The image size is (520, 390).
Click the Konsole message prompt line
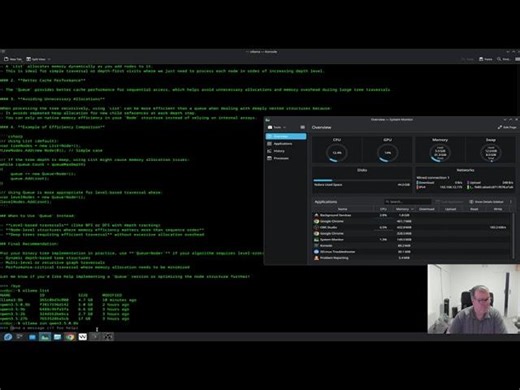[40, 328]
